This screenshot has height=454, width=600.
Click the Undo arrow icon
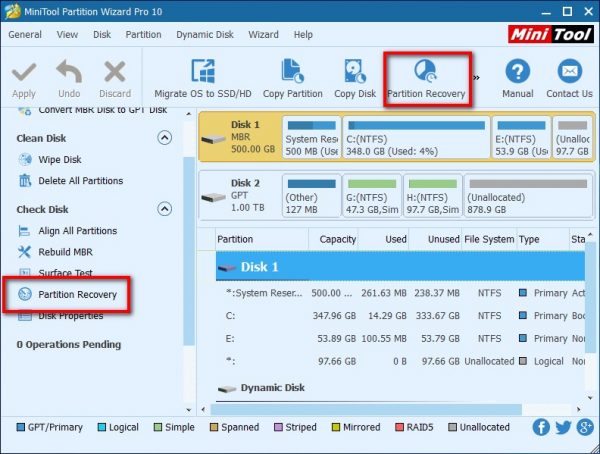pyautogui.click(x=69, y=71)
